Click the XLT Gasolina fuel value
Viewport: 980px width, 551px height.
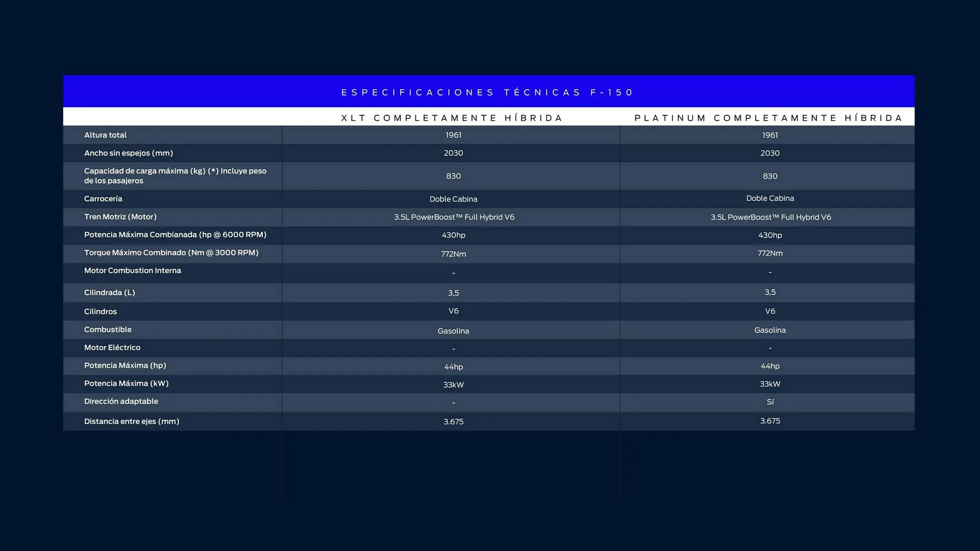453,331
